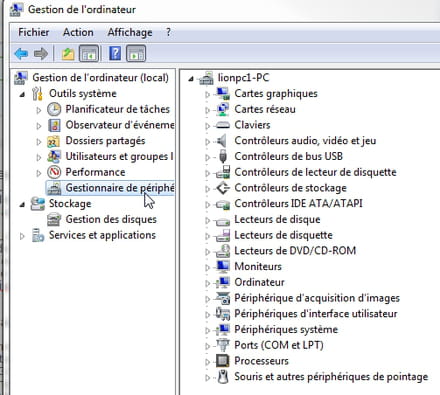The height and width of the screenshot is (395, 440).
Task: Select the Gestion des disques item
Action: (x=111, y=219)
